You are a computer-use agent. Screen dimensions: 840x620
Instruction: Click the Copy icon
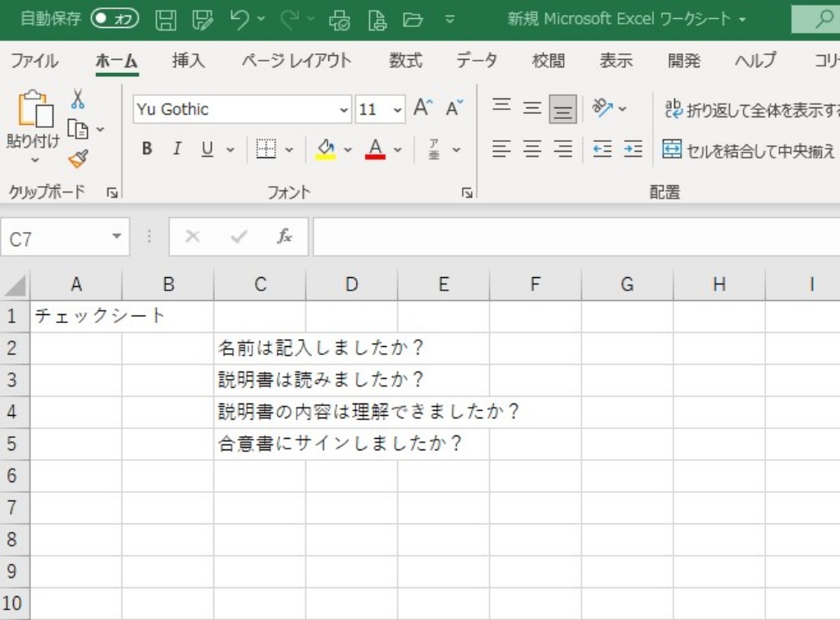click(x=78, y=130)
